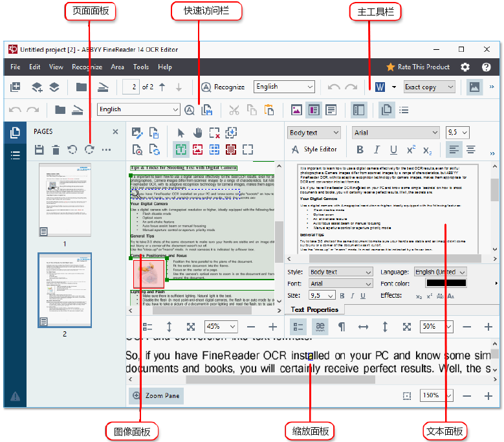The height and width of the screenshot is (442, 504).
Task: Expand the Exact copy layout dropdown
Action: pos(429,87)
